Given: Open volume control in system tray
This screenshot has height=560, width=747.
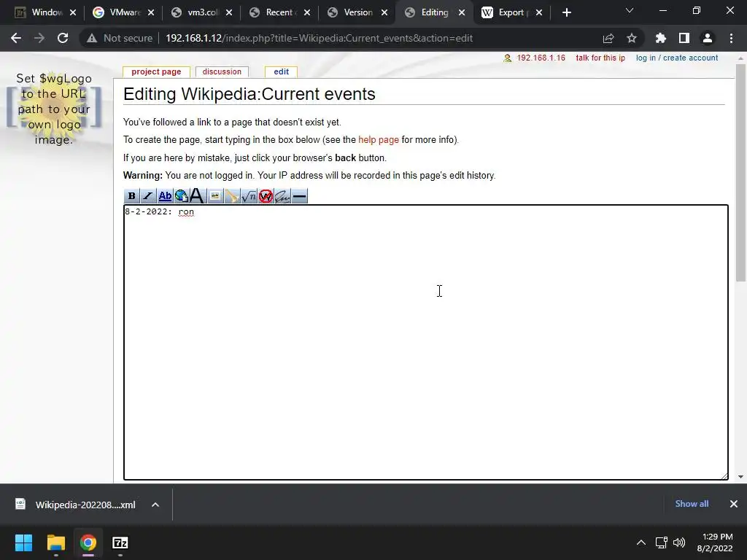Looking at the screenshot, I should tap(679, 542).
